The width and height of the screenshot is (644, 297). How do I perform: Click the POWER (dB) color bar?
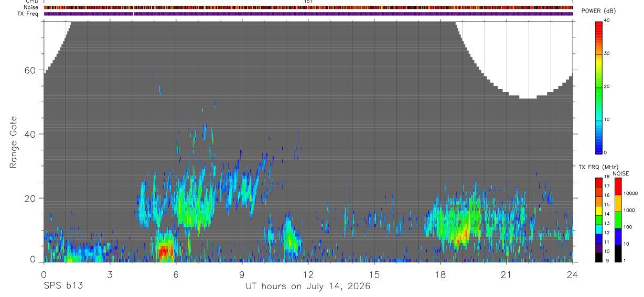(599, 87)
